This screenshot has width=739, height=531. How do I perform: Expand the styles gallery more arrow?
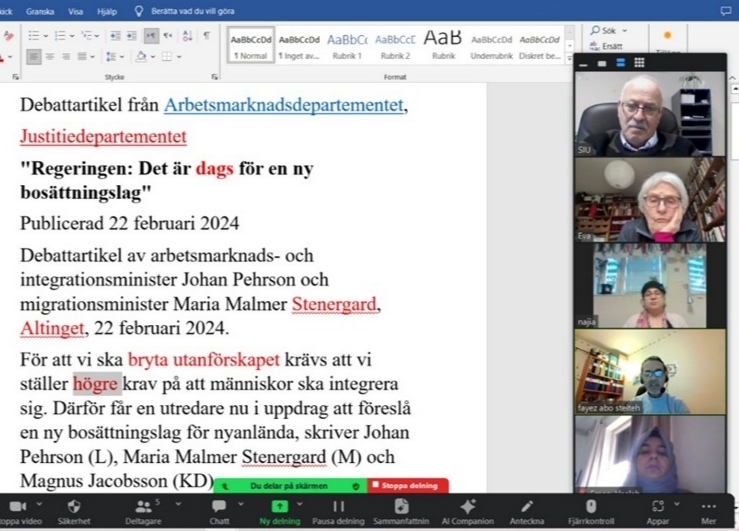coord(569,57)
